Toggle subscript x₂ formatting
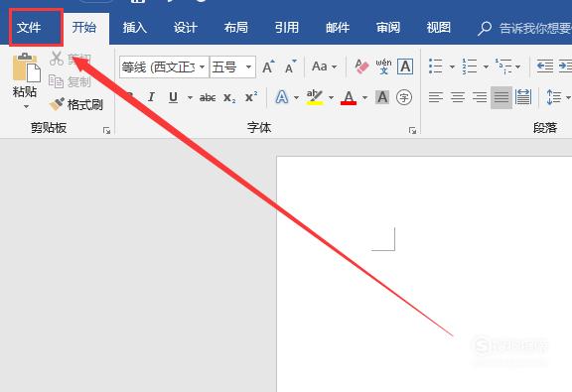 (229, 97)
